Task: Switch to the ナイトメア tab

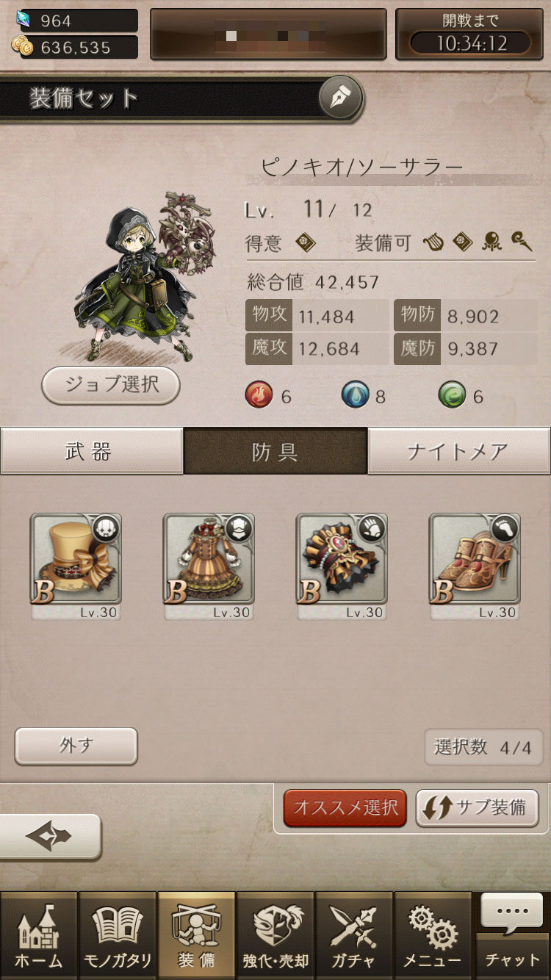Action: (x=459, y=451)
